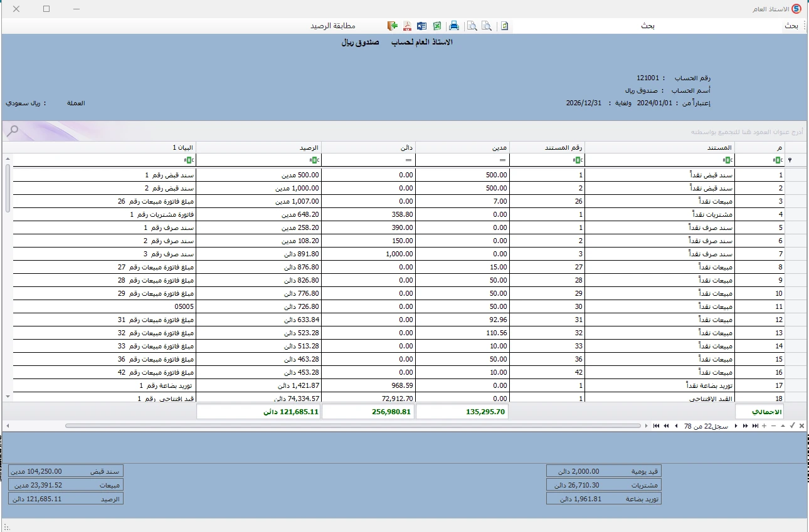809x532 pixels.
Task: Click the group-by column header panel
Action: tap(404, 131)
